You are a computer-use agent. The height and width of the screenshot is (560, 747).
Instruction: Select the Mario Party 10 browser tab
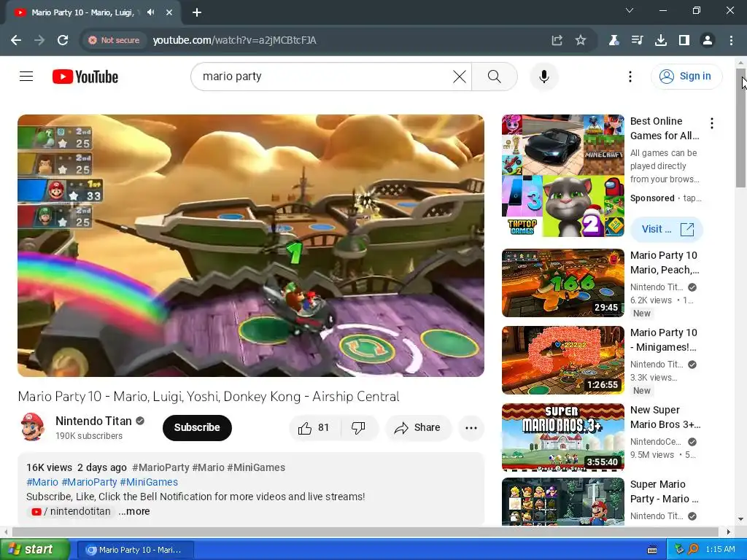[x=93, y=12]
